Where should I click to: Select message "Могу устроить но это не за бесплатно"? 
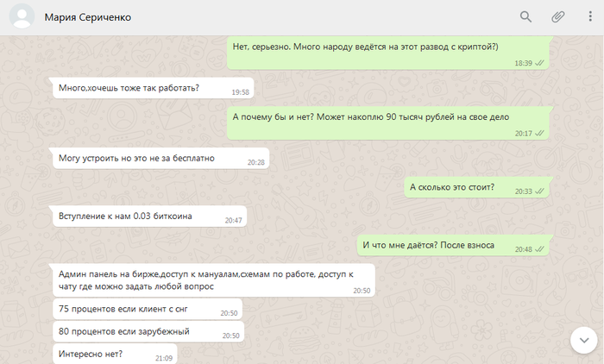pyautogui.click(x=160, y=159)
